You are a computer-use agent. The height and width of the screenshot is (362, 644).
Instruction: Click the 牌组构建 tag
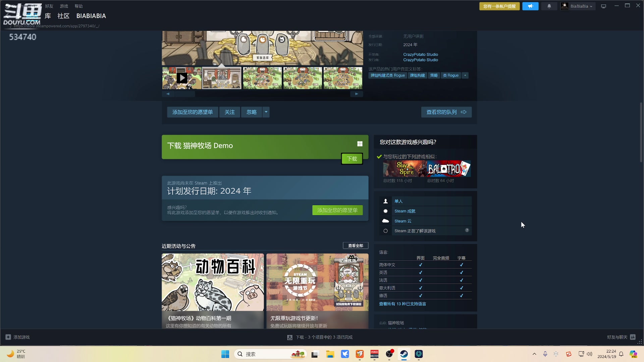coord(417,75)
